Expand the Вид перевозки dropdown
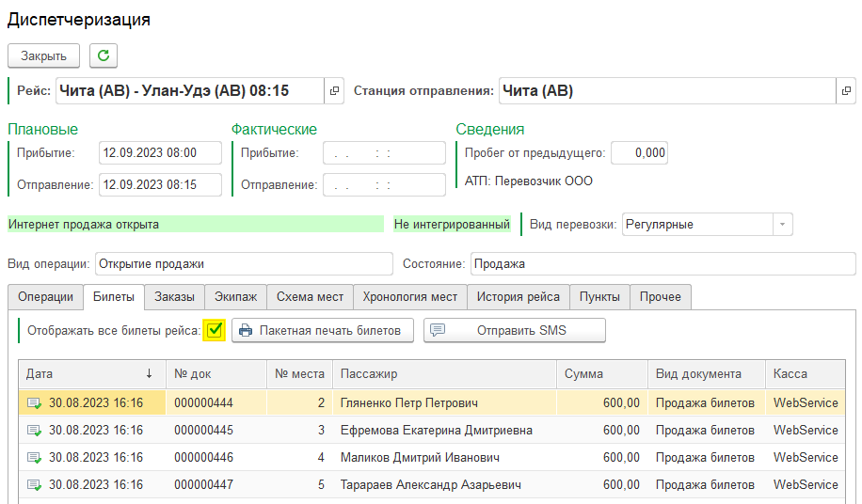Screen dimensions: 862x504 click(782, 225)
